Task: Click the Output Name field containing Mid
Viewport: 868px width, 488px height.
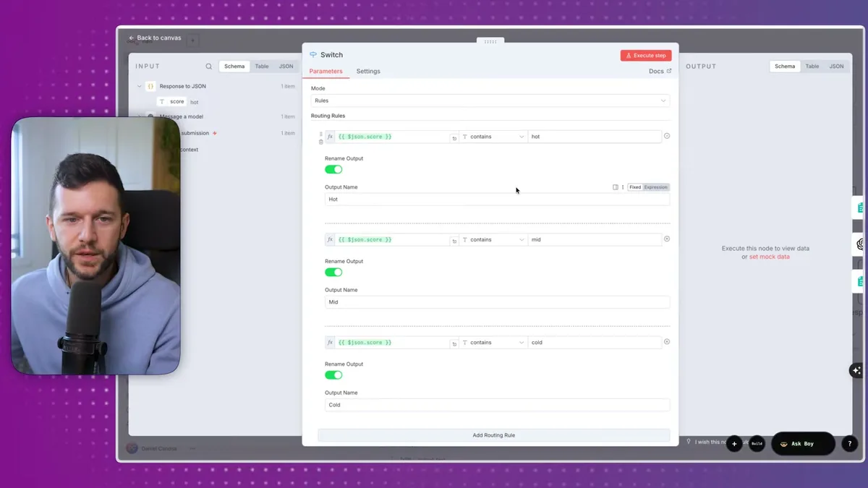Action: pyautogui.click(x=497, y=302)
